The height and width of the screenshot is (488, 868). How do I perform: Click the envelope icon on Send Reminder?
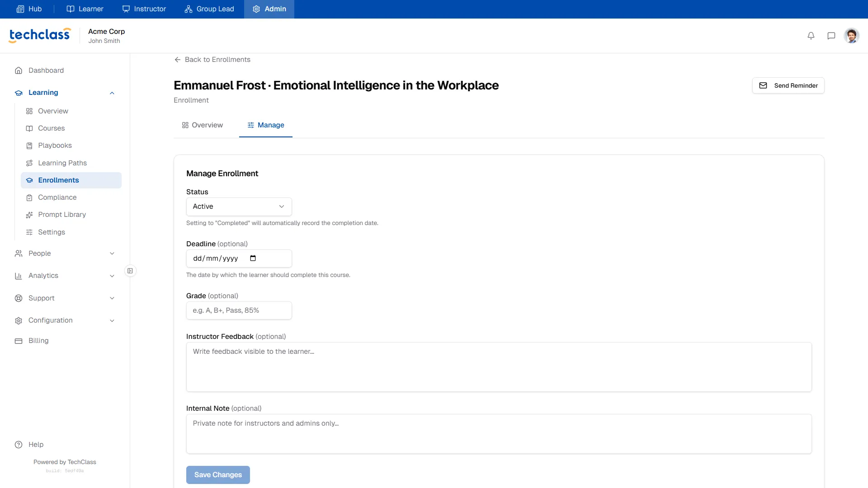763,85
